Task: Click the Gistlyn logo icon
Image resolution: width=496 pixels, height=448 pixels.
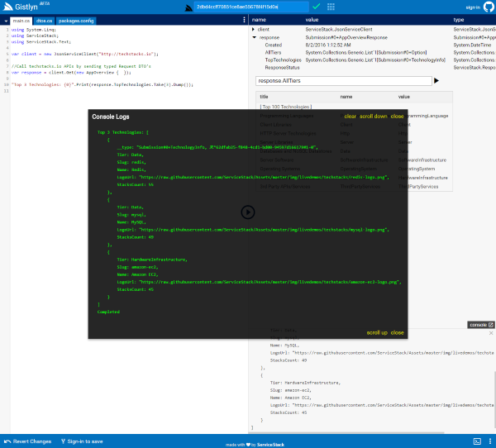Action: point(8,7)
